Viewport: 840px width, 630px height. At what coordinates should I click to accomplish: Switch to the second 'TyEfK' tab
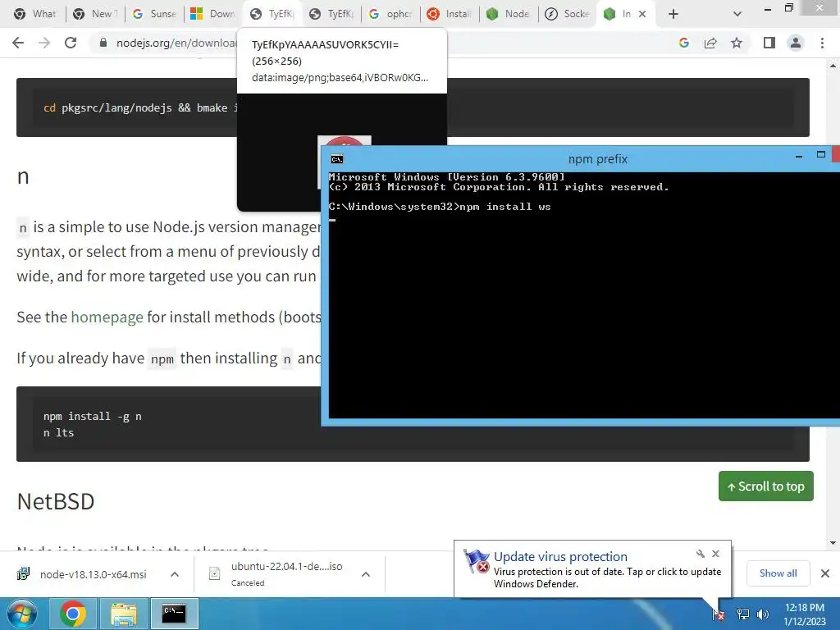331,14
